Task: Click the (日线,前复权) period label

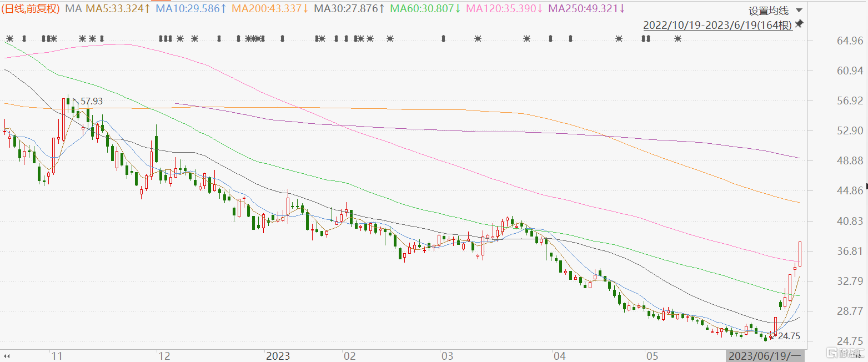Action: [31, 8]
